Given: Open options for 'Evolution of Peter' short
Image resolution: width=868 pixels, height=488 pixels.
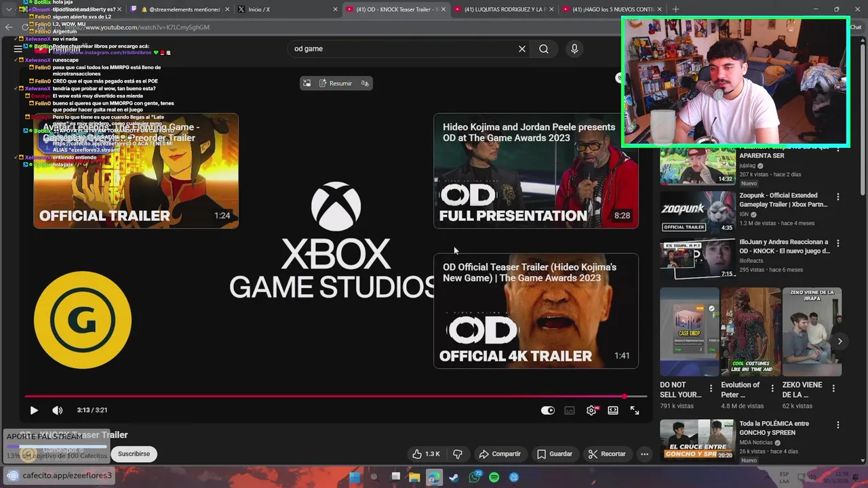Looking at the screenshot, I should coord(772,388).
